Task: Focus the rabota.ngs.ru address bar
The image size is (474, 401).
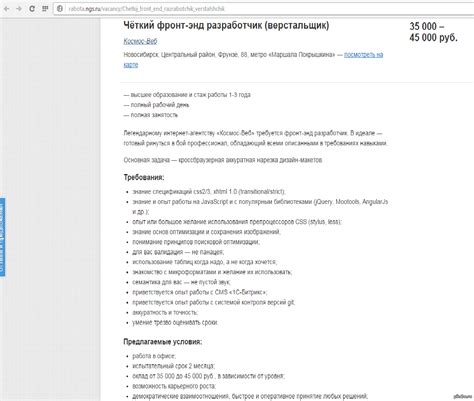Action: tap(265, 9)
